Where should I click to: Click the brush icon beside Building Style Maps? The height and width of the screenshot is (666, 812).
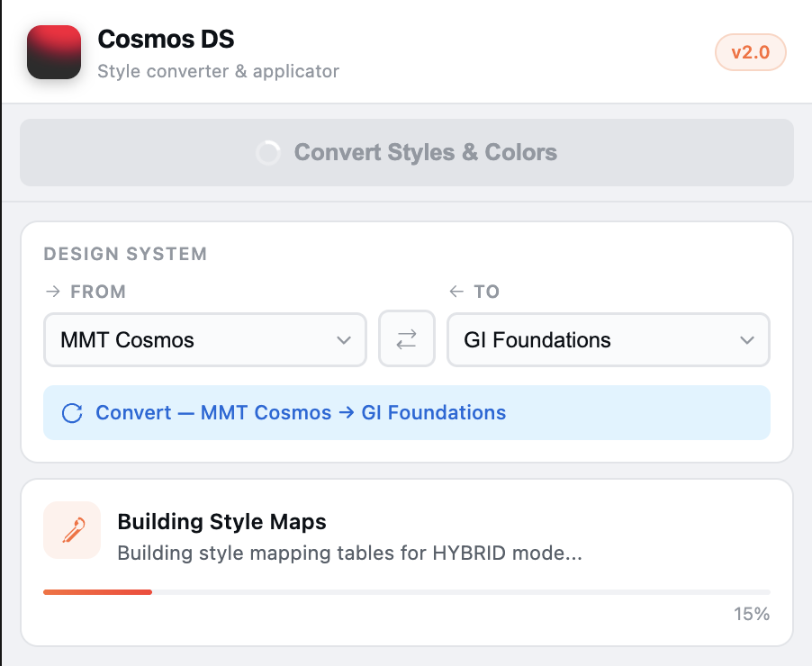pos(72,530)
